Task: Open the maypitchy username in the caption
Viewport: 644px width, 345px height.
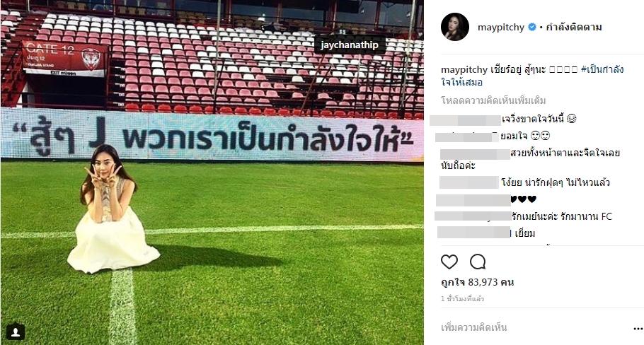Action: [x=464, y=70]
